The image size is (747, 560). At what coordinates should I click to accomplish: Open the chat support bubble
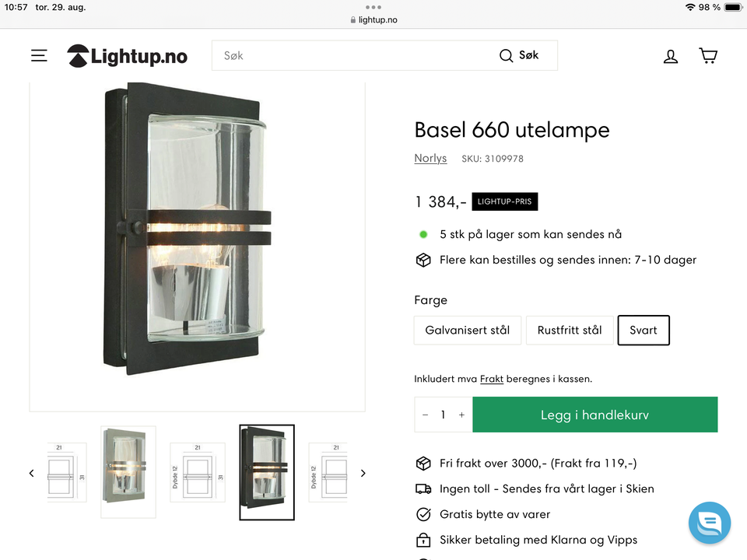[x=710, y=523]
